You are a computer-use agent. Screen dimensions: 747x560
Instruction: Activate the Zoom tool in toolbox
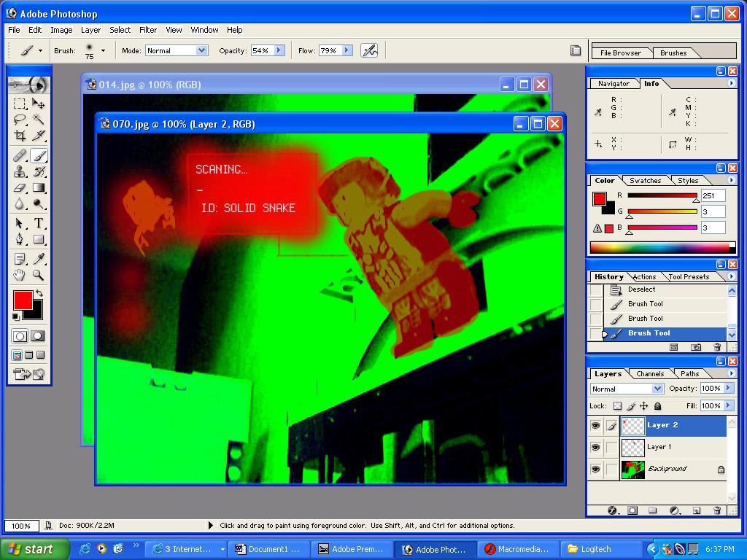pyautogui.click(x=39, y=276)
